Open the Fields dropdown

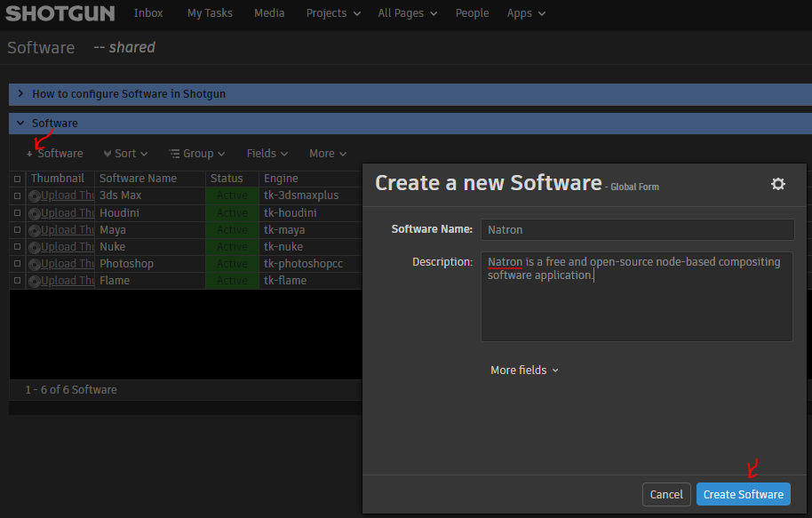click(267, 154)
